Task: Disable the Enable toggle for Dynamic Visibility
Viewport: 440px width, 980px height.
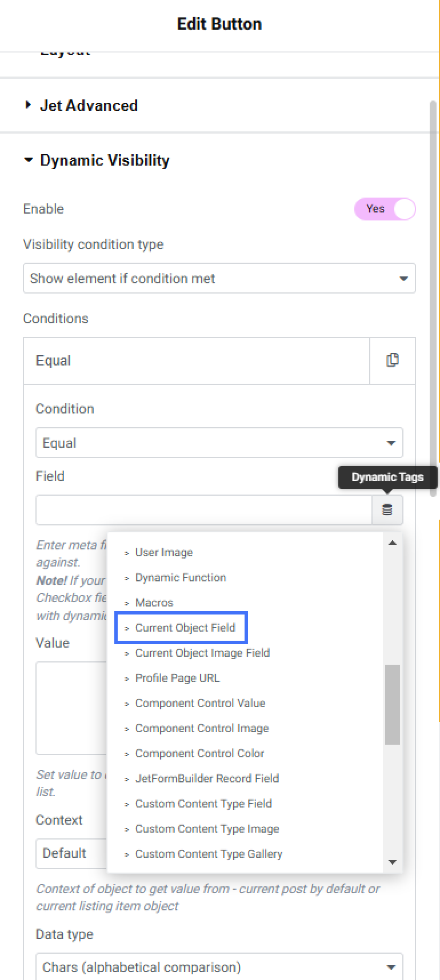Action: pyautogui.click(x=385, y=209)
